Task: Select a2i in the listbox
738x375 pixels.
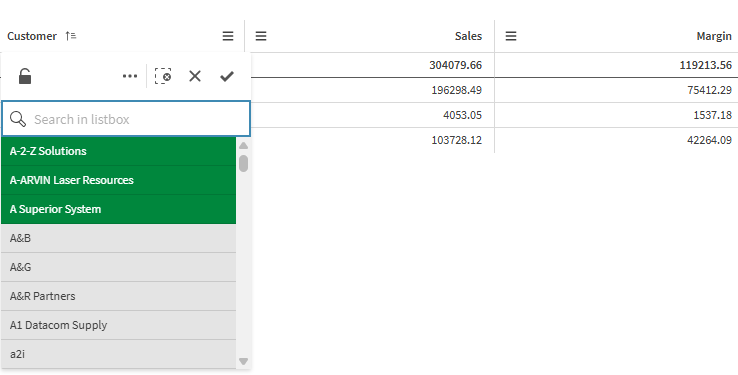Action: pos(119,354)
